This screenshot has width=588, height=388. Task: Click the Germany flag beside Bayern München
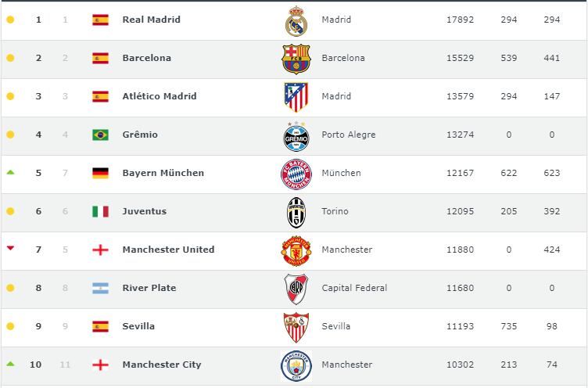[x=100, y=173]
